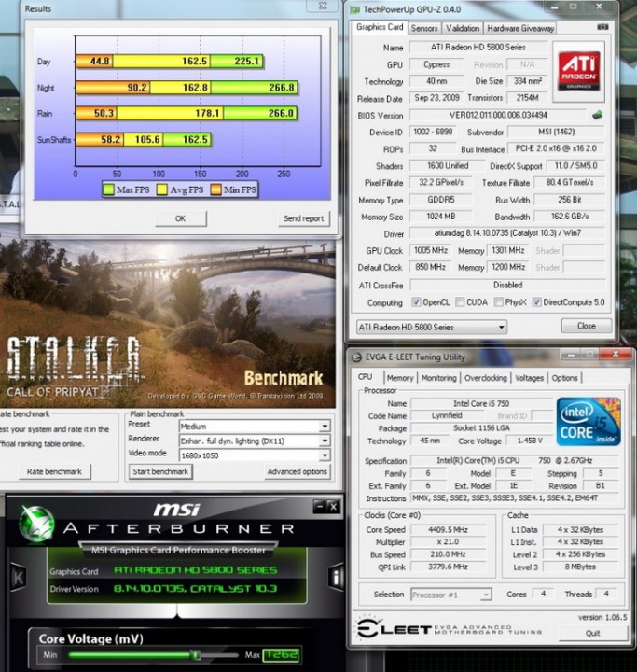The width and height of the screenshot is (637, 672).
Task: Close the MSI Afterburner window
Action: pyautogui.click(x=334, y=507)
